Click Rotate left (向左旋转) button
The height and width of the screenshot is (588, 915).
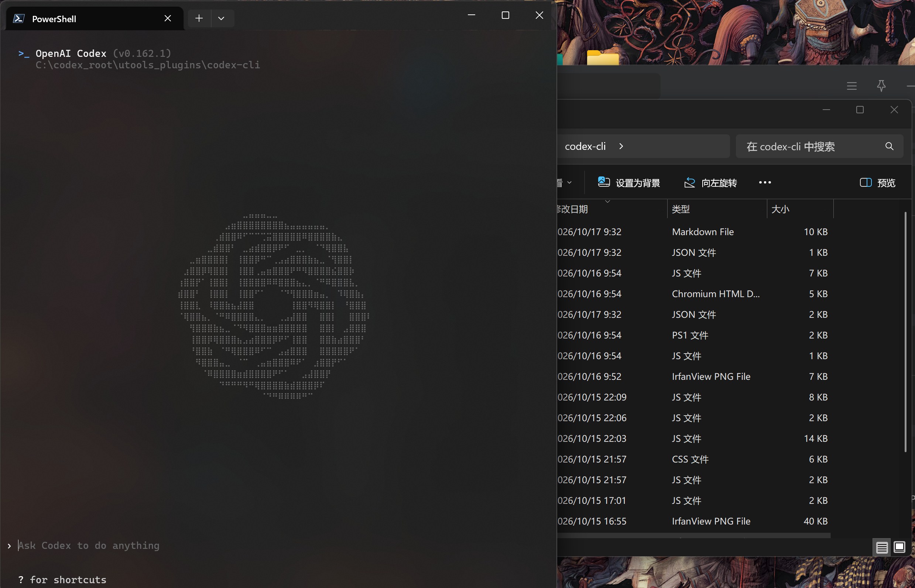pyautogui.click(x=710, y=183)
